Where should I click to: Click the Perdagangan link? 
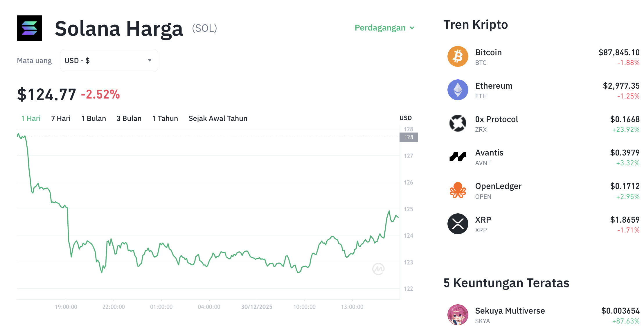tap(380, 28)
